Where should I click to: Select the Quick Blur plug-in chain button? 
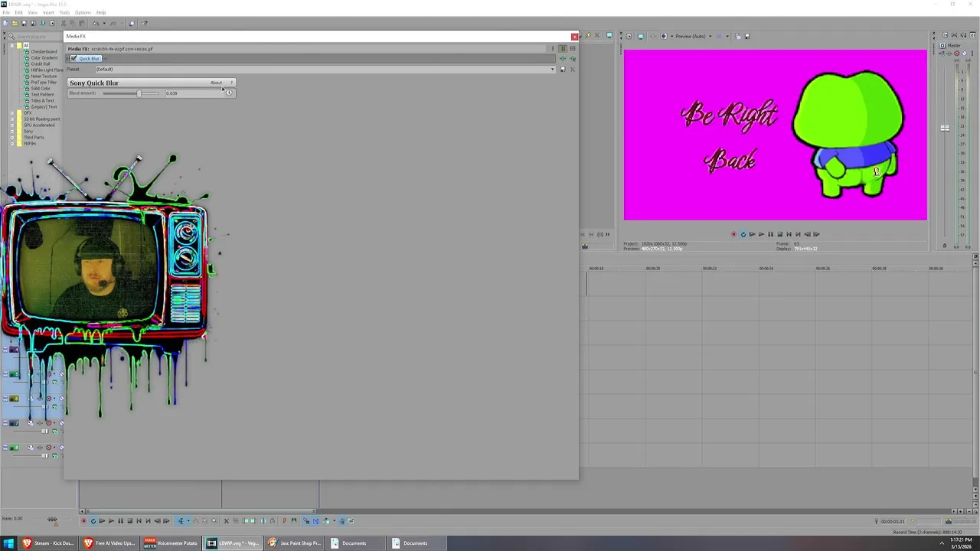pyautogui.click(x=85, y=58)
